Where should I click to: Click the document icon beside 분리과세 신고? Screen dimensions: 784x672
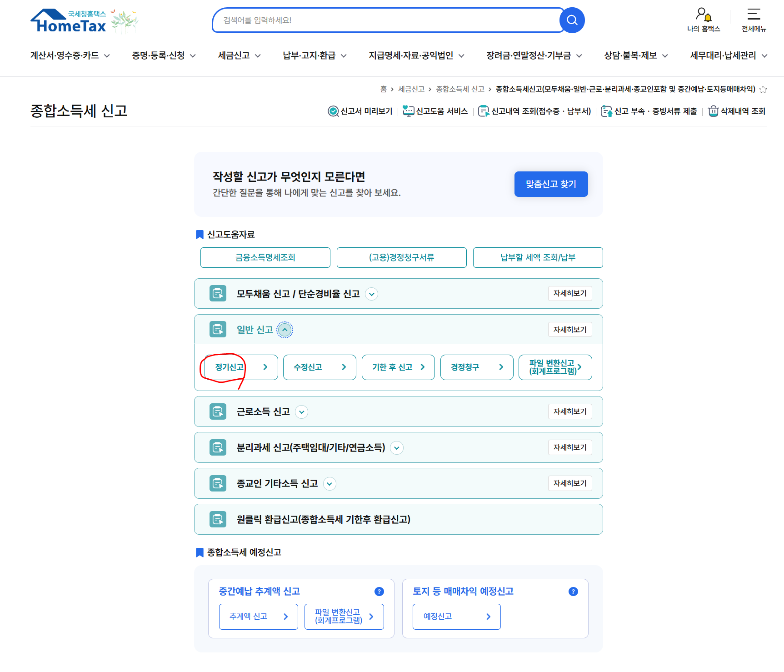coord(218,447)
